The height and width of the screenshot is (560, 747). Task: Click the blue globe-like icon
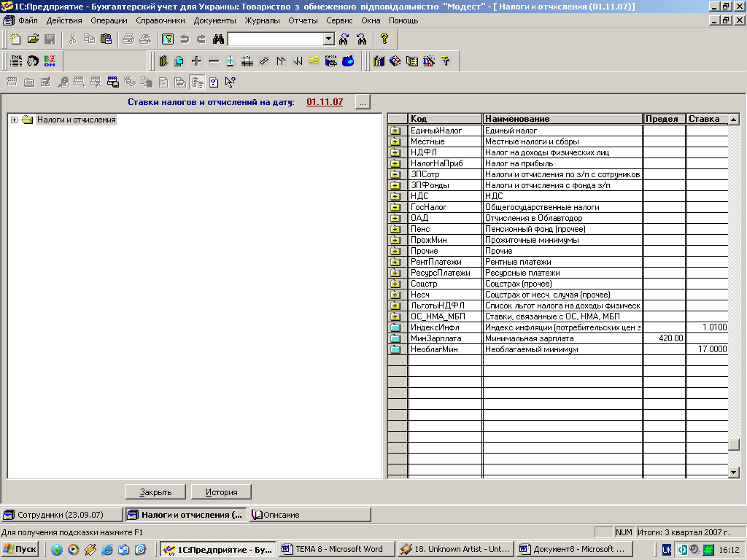[348, 61]
